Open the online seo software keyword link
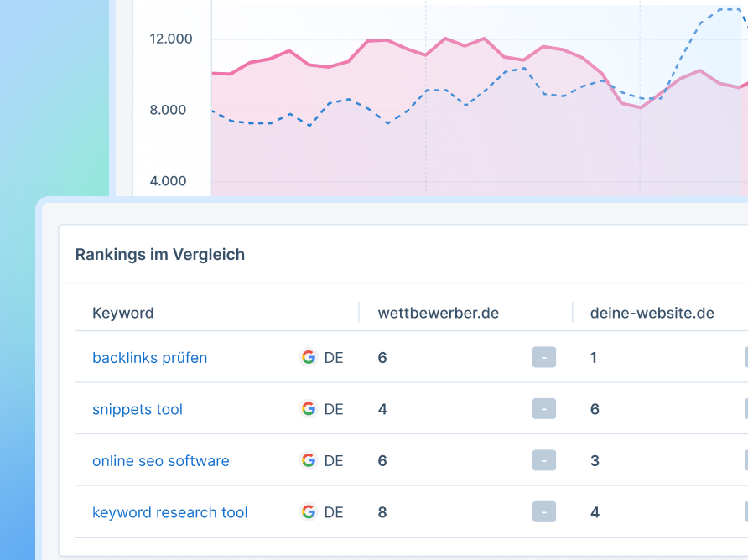Screen dimensions: 748x560 point(161,461)
